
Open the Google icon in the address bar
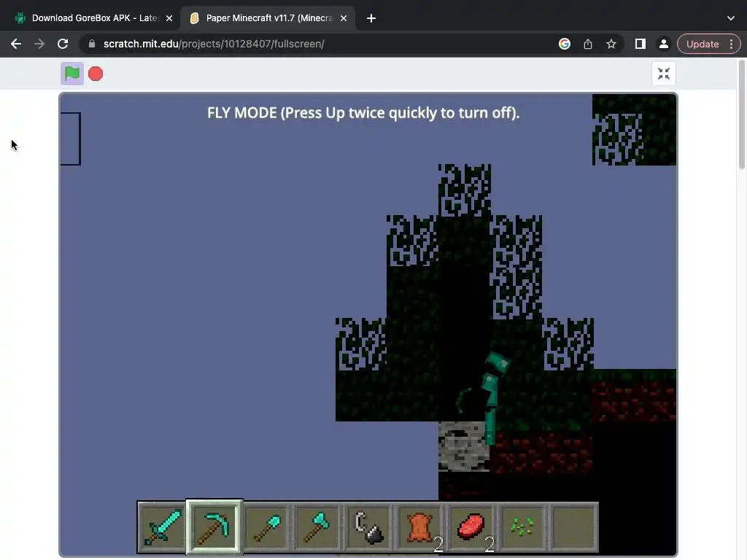click(x=565, y=44)
